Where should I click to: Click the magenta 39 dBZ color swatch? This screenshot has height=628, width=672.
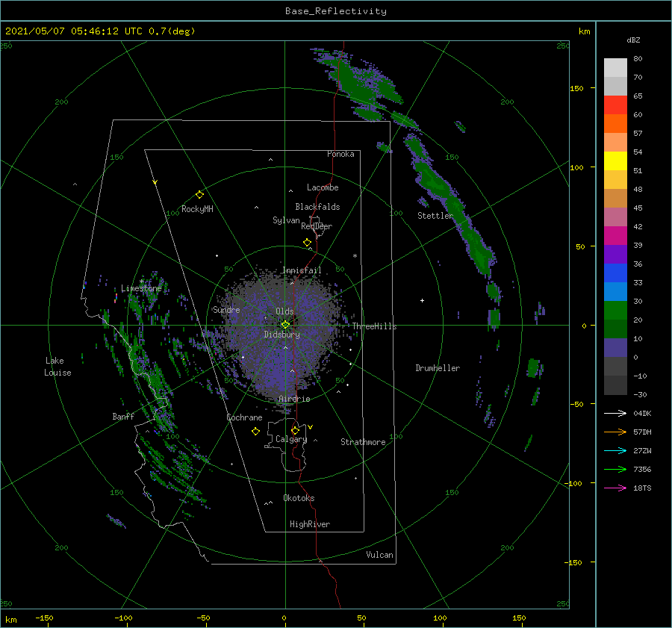click(x=615, y=236)
